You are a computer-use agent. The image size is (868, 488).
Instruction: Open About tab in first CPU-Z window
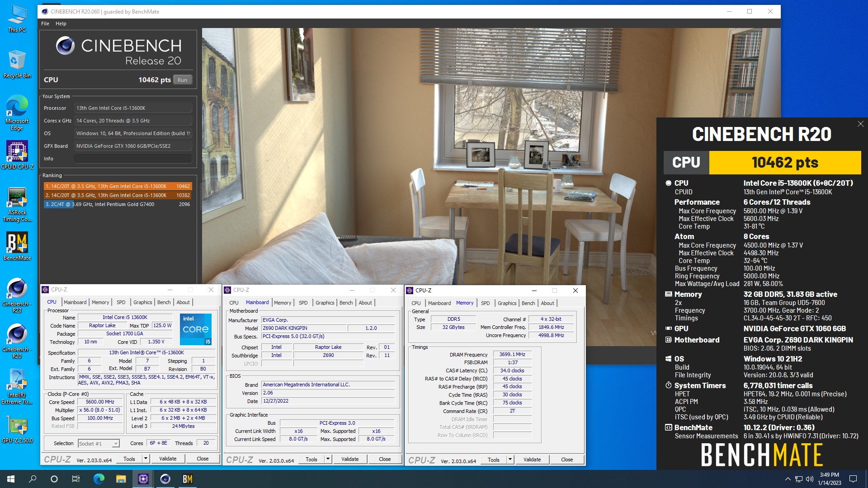pyautogui.click(x=183, y=302)
